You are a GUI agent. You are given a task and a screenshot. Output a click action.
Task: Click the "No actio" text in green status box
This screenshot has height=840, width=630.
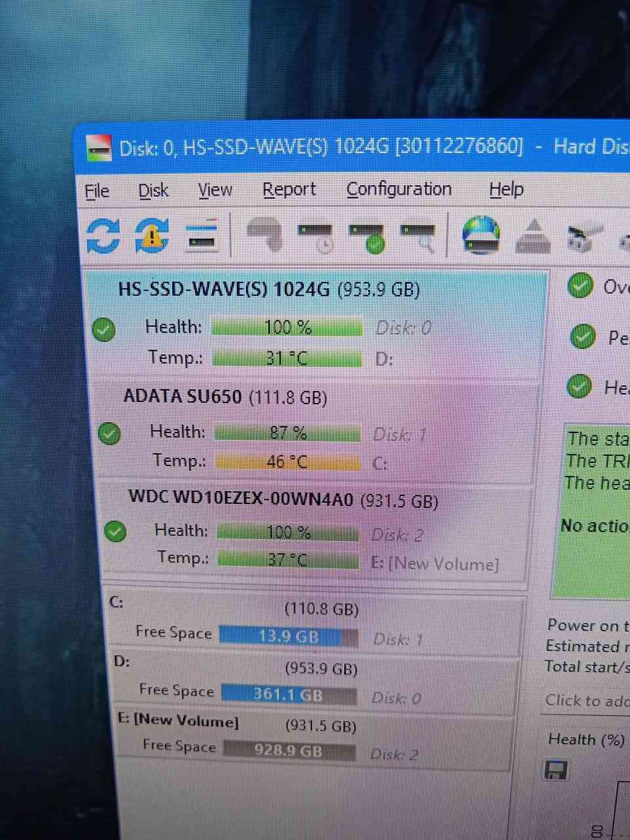click(594, 526)
